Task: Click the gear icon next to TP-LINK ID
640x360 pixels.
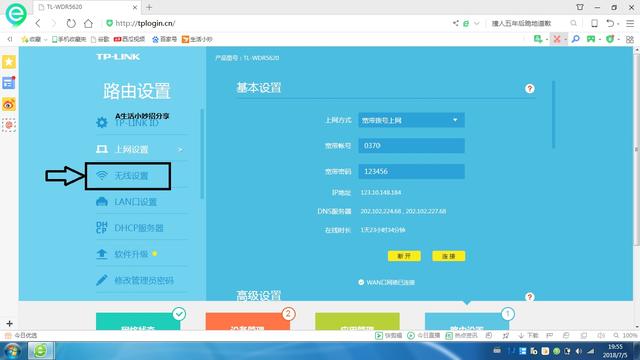Action: [102, 122]
